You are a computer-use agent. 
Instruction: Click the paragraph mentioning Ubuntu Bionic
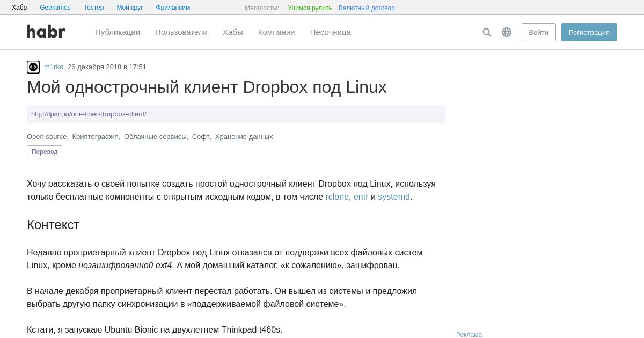tap(155, 330)
